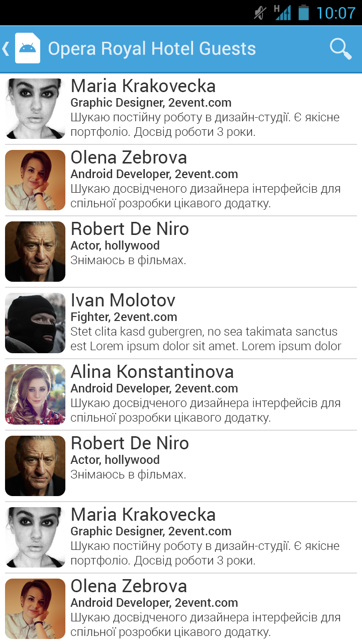
Task: Tap the battery status icon
Action: [303, 12]
